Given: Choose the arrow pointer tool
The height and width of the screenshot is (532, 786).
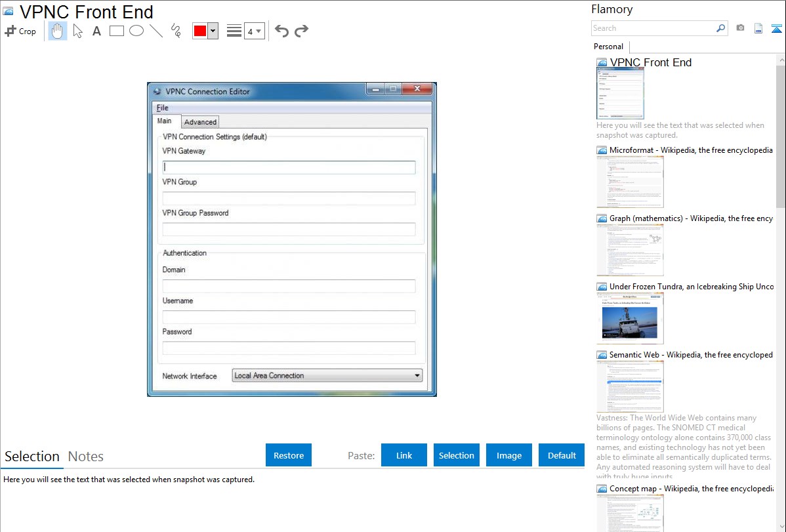Looking at the screenshot, I should (77, 31).
